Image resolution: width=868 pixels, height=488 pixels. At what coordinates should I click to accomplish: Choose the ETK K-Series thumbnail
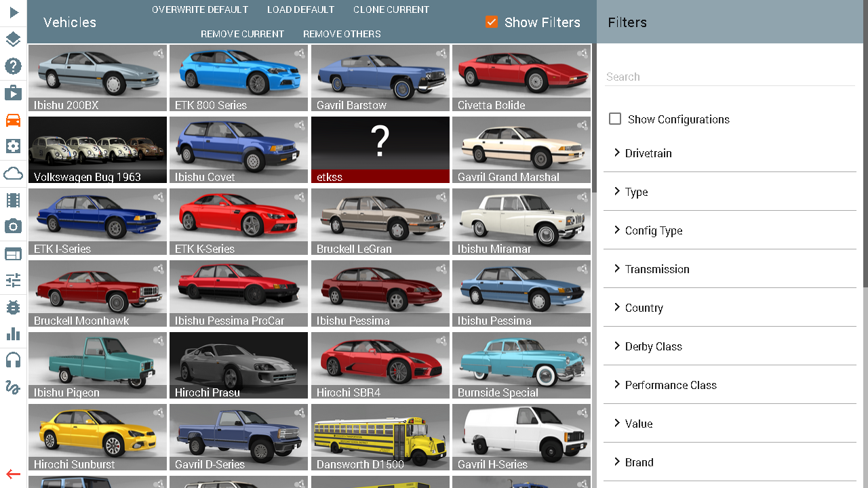[x=239, y=222]
